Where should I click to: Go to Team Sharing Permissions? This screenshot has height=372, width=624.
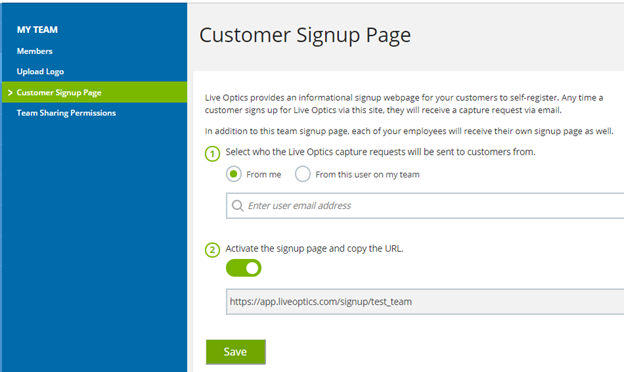pyautogui.click(x=66, y=113)
